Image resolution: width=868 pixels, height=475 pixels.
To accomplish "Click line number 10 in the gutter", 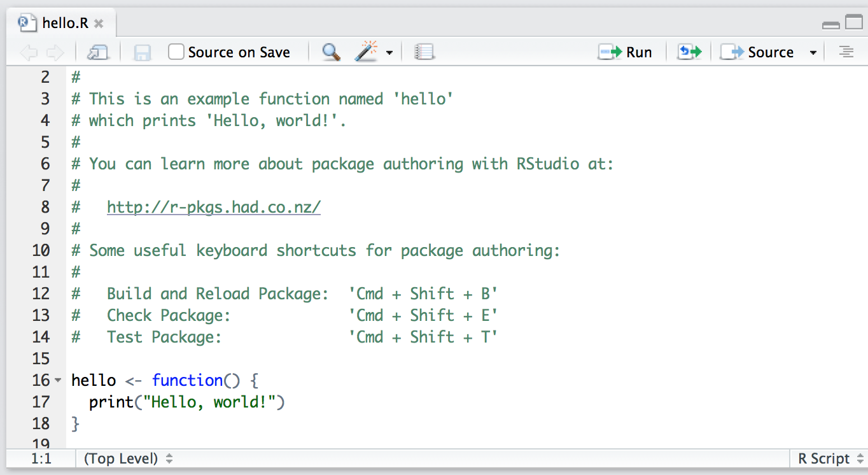I will 41,250.
